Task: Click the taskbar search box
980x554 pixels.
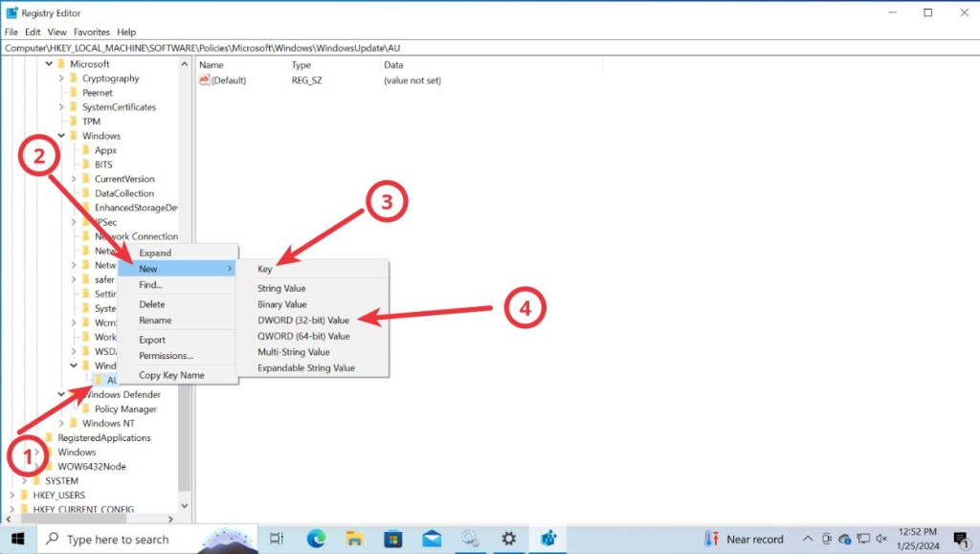Action: tap(147, 539)
